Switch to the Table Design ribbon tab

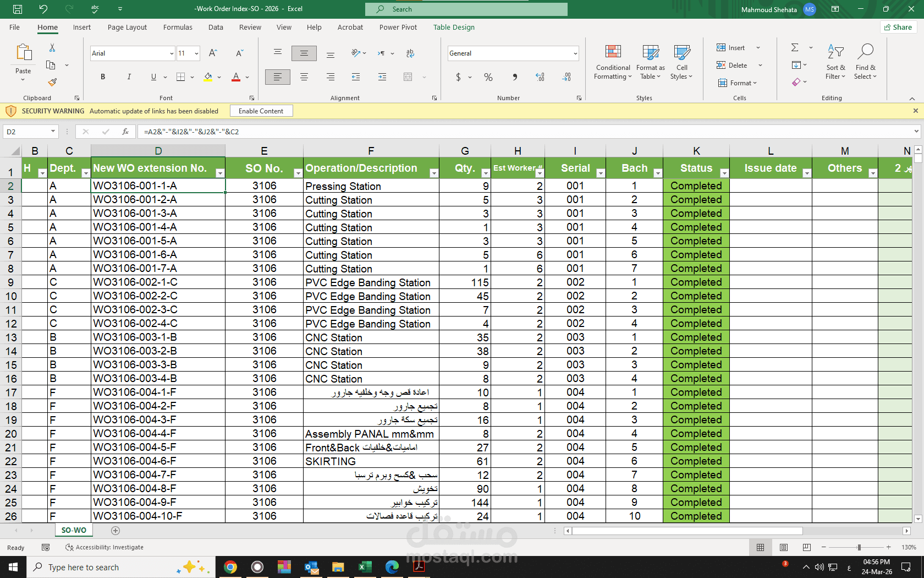point(454,27)
